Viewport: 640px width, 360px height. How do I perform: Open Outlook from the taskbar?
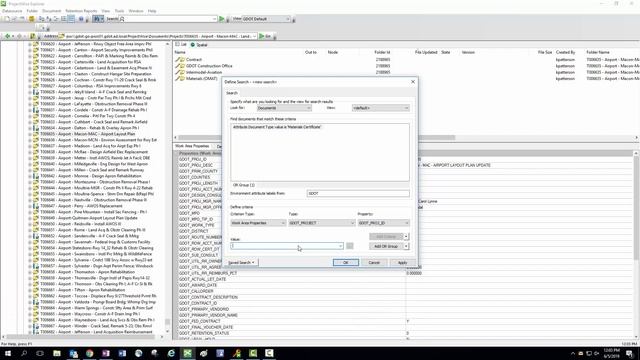coord(73,353)
